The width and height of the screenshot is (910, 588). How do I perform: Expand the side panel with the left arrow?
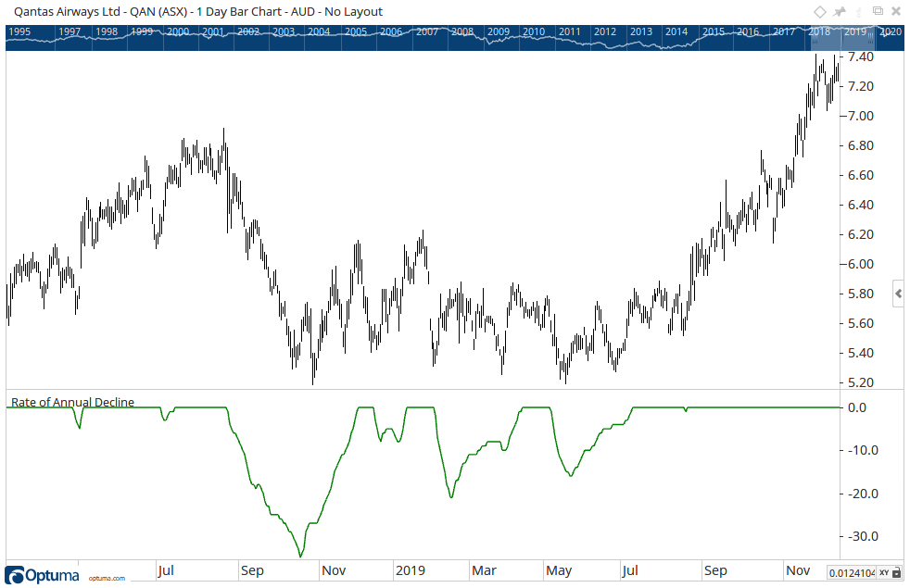(x=898, y=294)
